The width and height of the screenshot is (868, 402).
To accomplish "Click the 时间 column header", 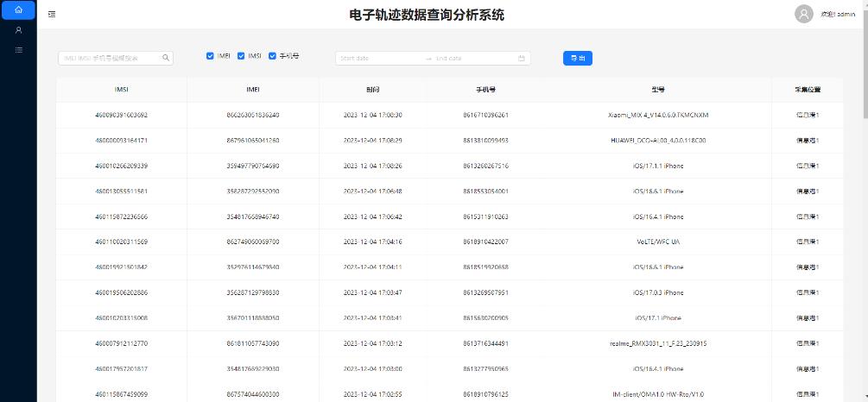I will pos(372,89).
